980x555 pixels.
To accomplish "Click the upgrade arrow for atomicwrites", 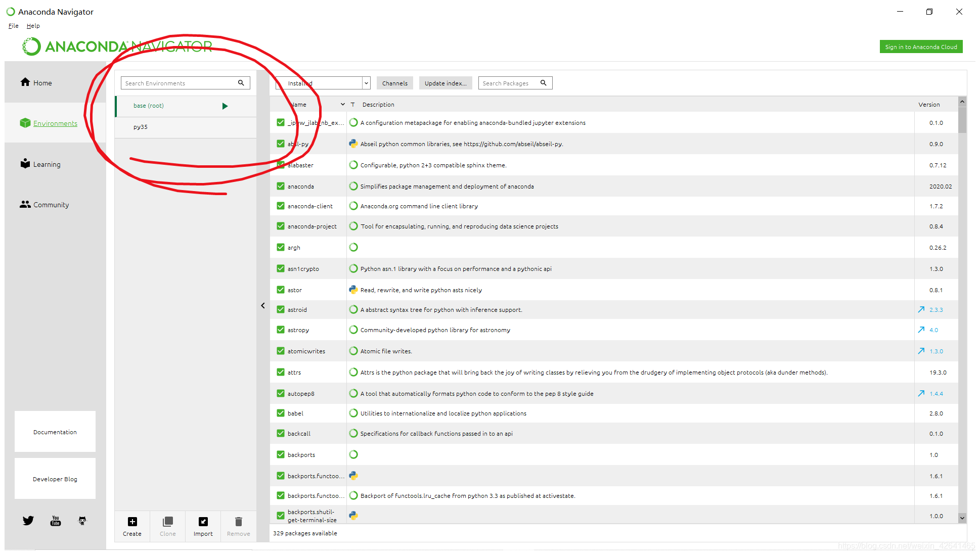I will [x=921, y=351].
